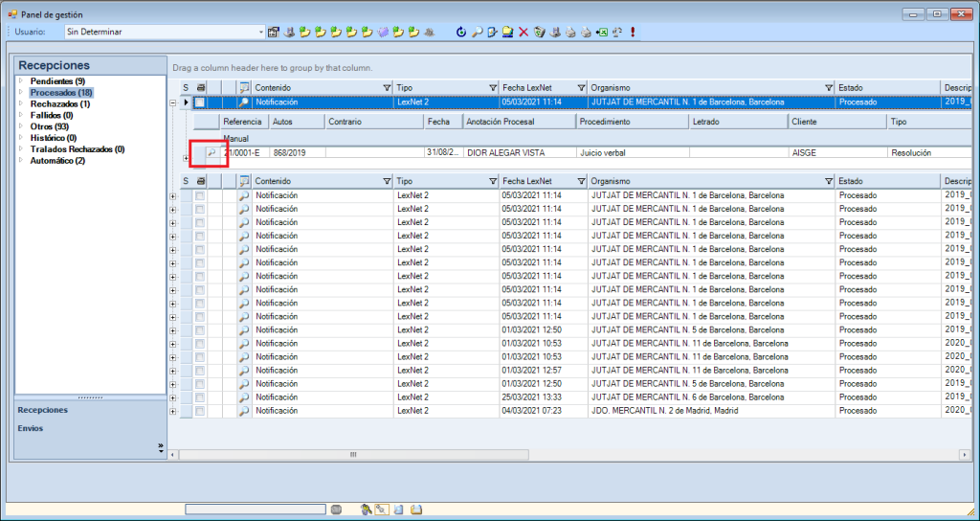Open the Contenido column filter
This screenshot has width=980, height=521.
coord(387,87)
